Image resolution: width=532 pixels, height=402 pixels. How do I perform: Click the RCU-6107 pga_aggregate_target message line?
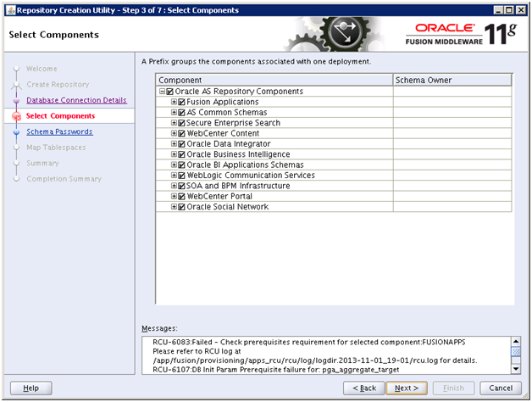coord(276,370)
